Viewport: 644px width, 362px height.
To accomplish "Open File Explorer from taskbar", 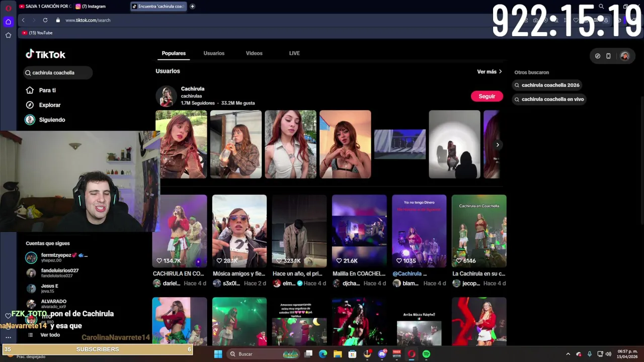I will coord(338,354).
